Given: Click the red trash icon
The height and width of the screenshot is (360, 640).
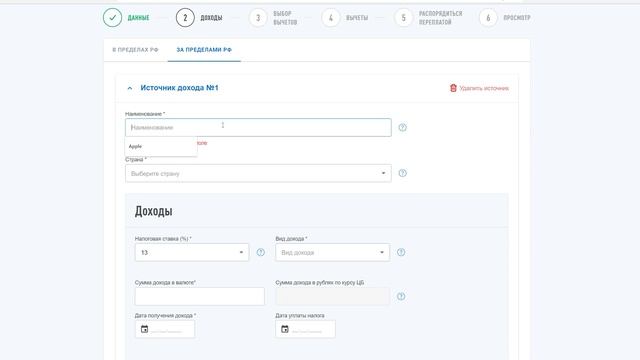Looking at the screenshot, I should coord(453,88).
